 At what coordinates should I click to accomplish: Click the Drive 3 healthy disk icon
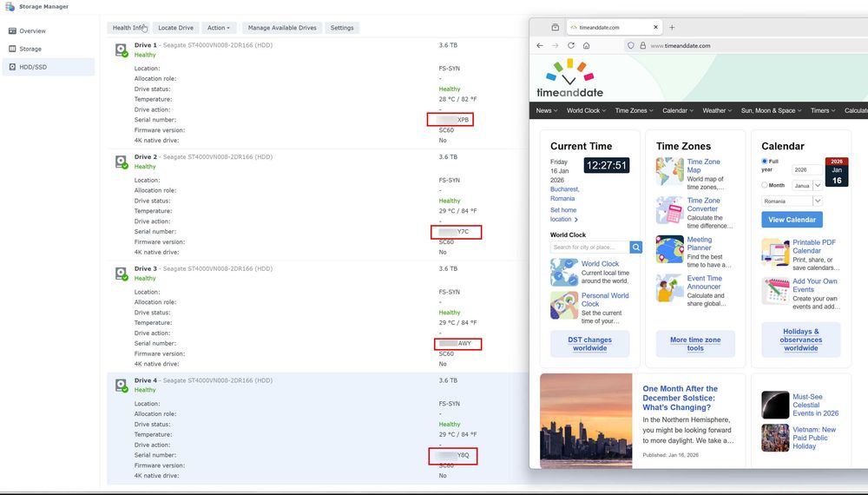[x=122, y=274]
